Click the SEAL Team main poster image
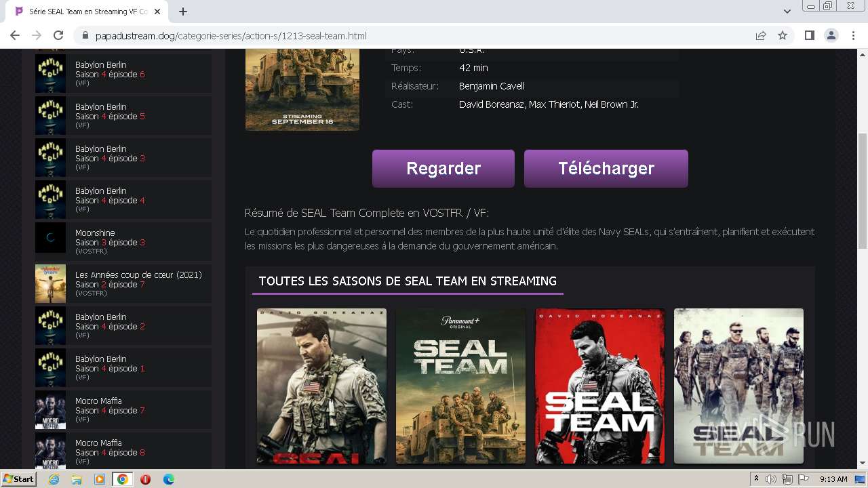 (x=302, y=89)
